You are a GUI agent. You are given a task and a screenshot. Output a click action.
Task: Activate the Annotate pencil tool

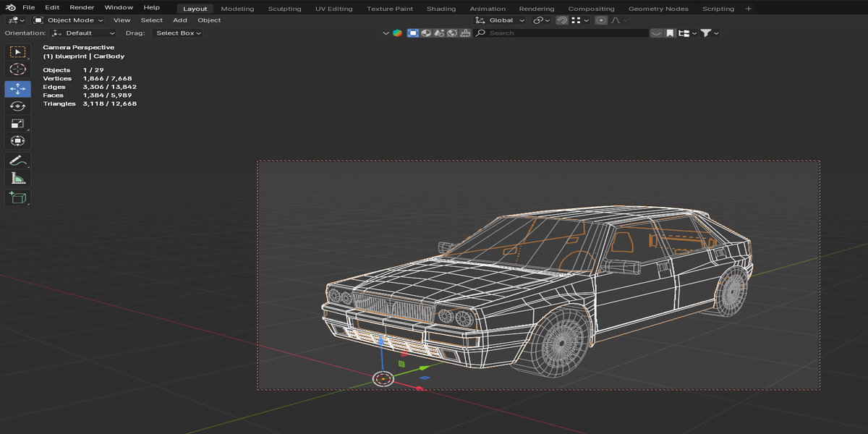coord(17,161)
